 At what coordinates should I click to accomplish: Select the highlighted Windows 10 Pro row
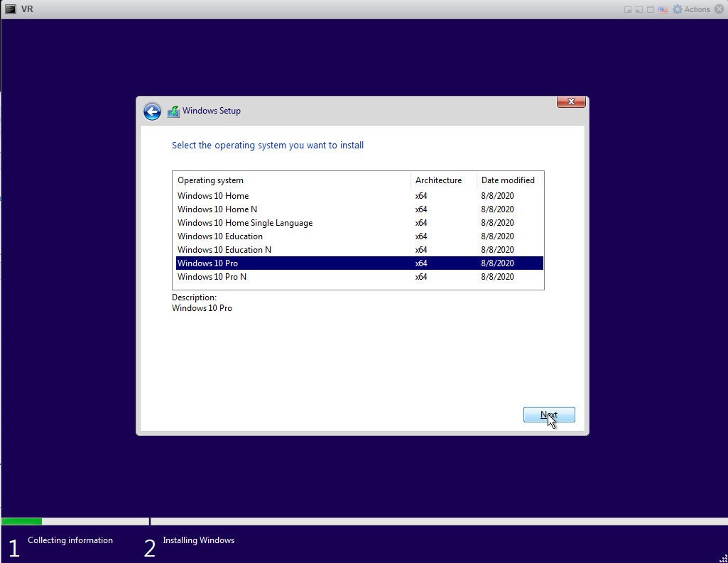359,263
